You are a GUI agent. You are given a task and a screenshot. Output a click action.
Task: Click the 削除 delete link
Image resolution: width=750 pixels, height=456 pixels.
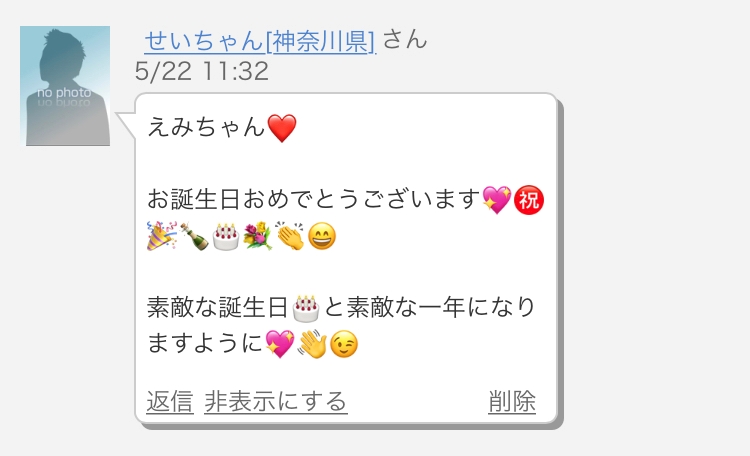point(512,401)
